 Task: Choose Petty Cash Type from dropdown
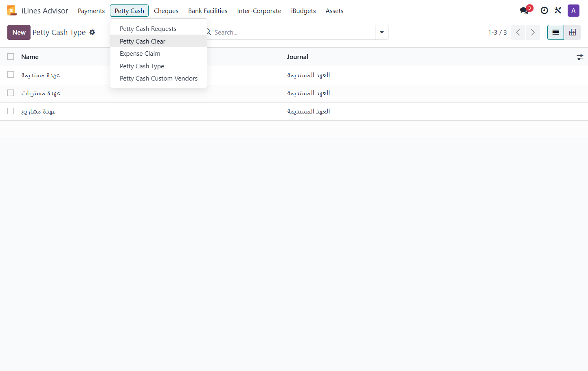[158, 66]
